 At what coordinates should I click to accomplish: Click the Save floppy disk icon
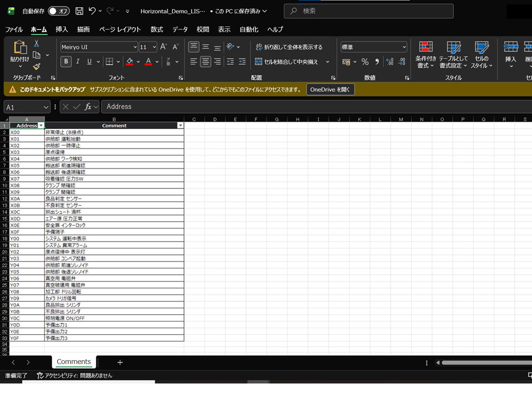point(79,11)
